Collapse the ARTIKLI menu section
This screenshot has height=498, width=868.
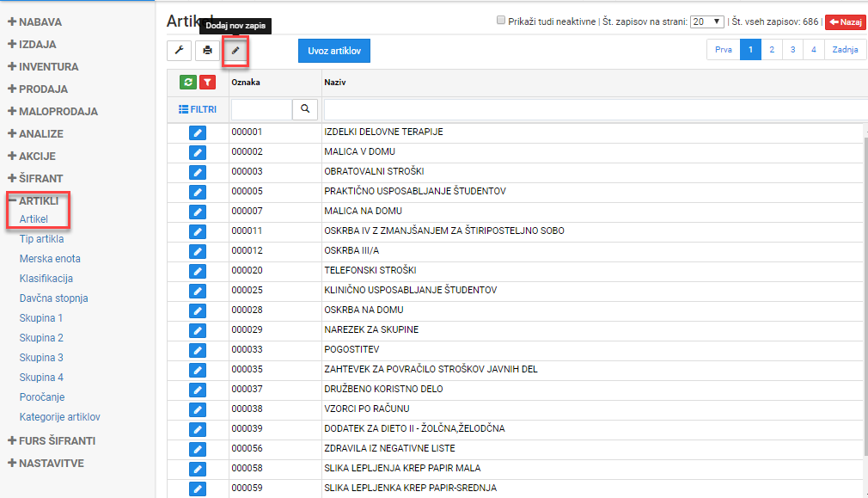tap(34, 200)
